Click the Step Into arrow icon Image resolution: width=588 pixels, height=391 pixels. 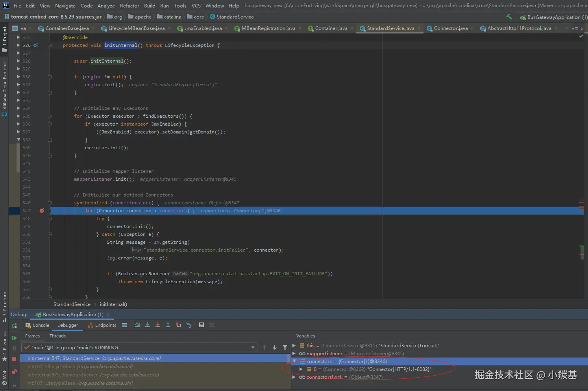pyautogui.click(x=148, y=325)
